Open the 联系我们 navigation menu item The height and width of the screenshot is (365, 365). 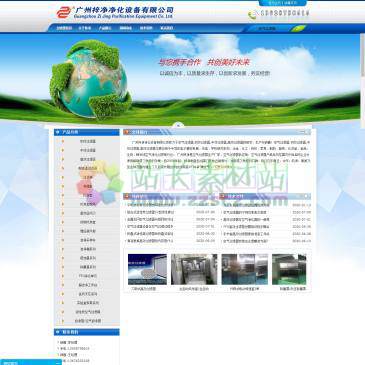[x=166, y=28]
